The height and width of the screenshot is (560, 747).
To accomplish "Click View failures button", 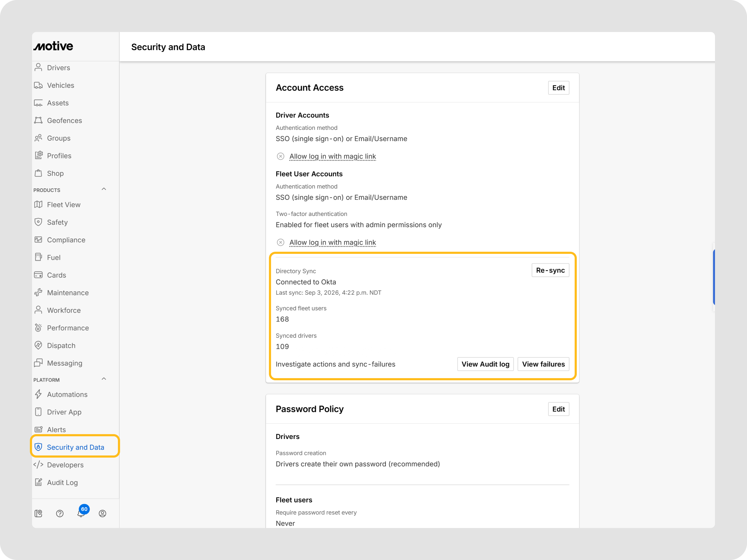I will coord(543,364).
